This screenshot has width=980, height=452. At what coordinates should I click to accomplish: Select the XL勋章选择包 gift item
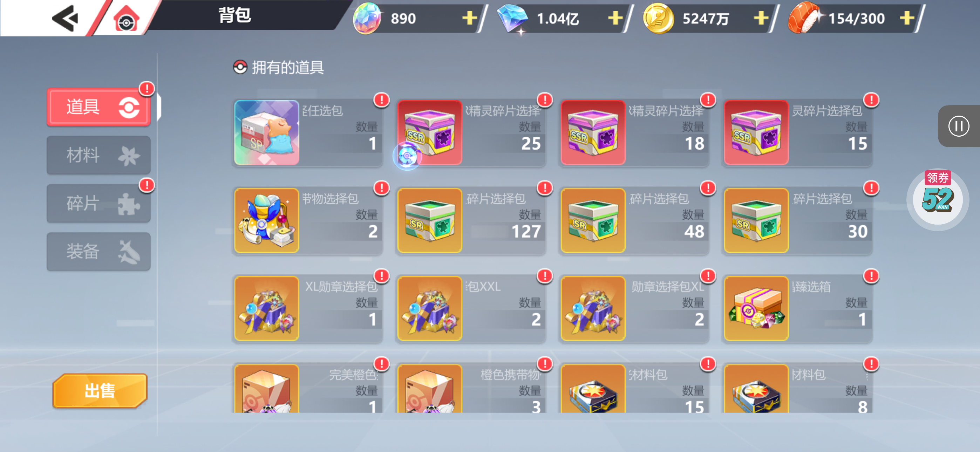(308, 309)
